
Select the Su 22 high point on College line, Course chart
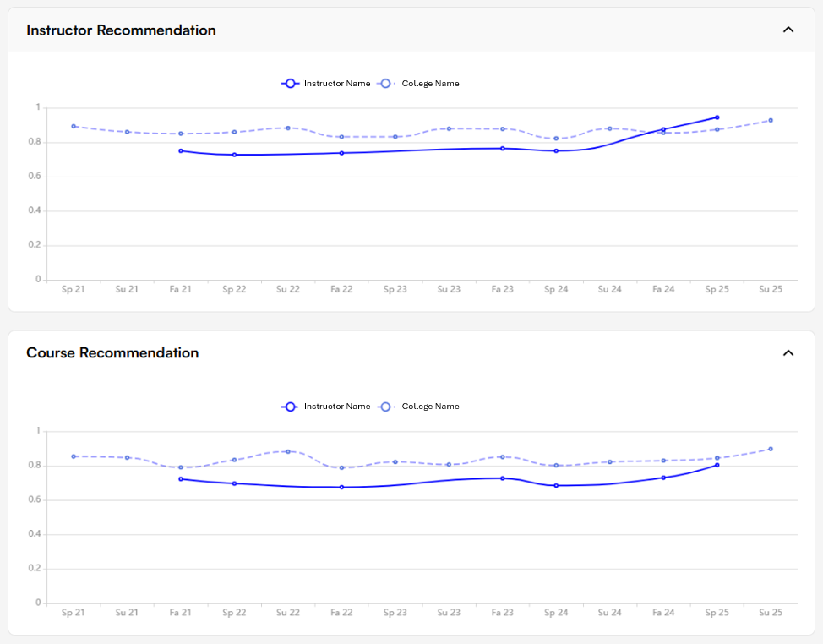click(x=287, y=451)
